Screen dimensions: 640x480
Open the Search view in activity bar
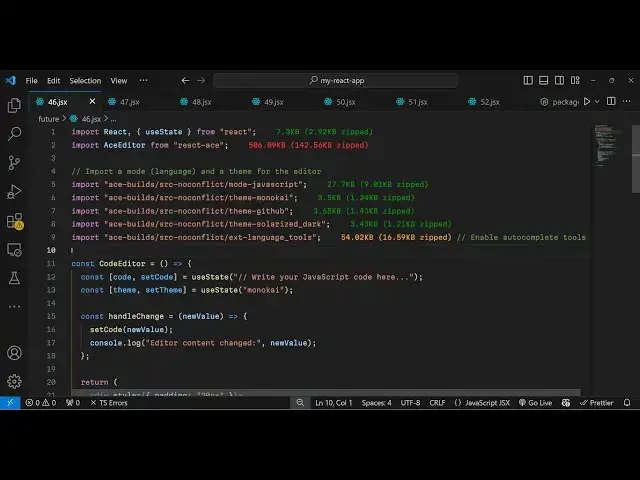click(x=14, y=134)
